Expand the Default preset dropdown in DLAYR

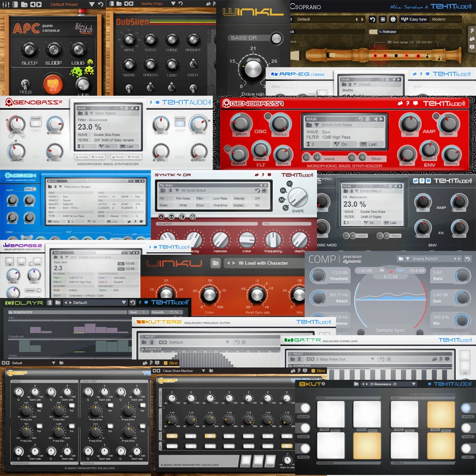[124, 302]
